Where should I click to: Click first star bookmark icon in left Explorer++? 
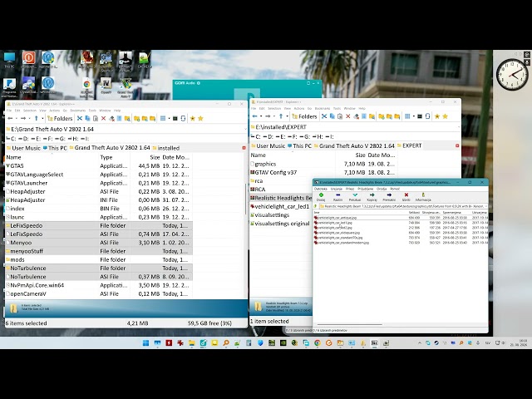point(192,118)
